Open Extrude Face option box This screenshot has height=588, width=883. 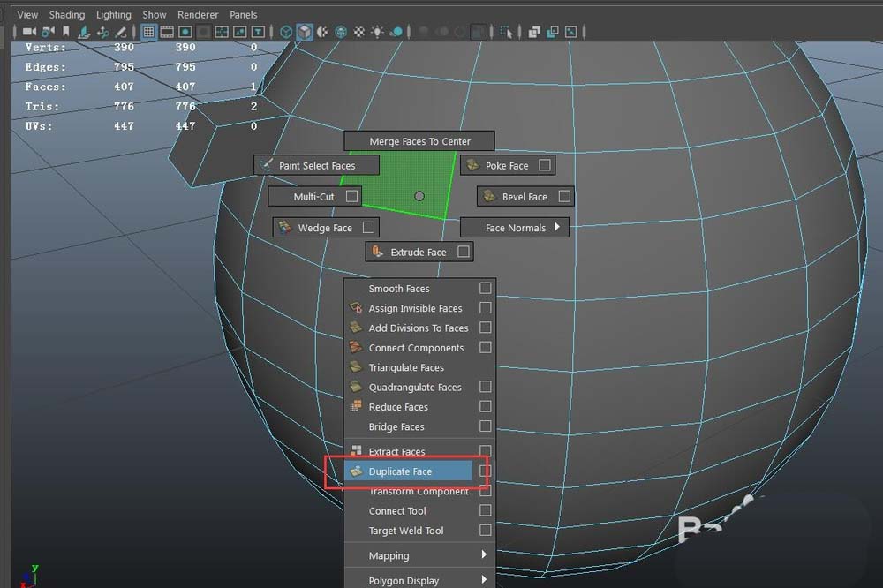(464, 252)
